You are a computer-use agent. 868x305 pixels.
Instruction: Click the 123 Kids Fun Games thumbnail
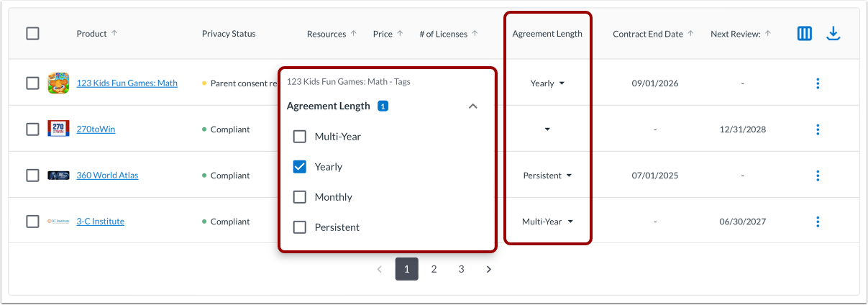point(58,83)
